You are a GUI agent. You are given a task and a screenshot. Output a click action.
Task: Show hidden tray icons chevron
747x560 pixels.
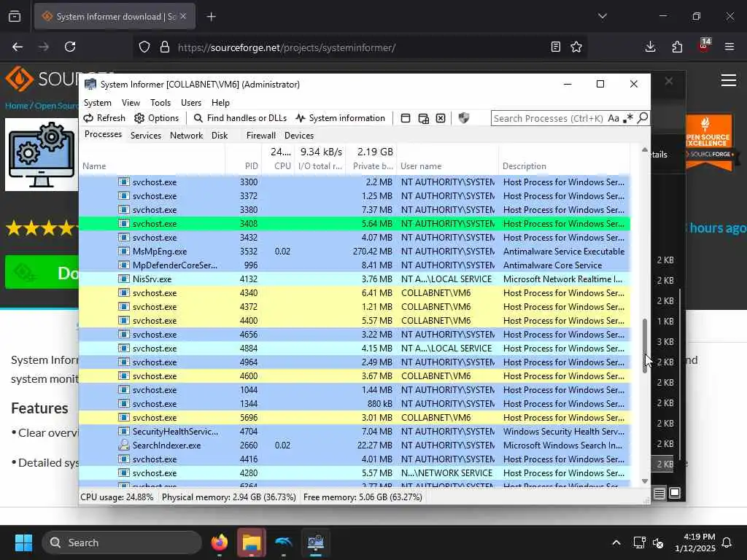click(616, 542)
